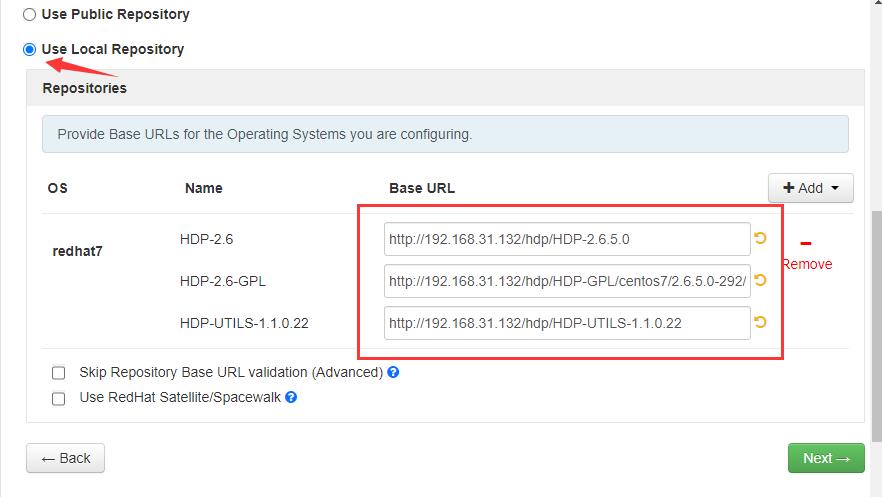This screenshot has width=882, height=497.
Task: Click the HDP-2.6-GPL Base URL field
Action: tap(567, 281)
